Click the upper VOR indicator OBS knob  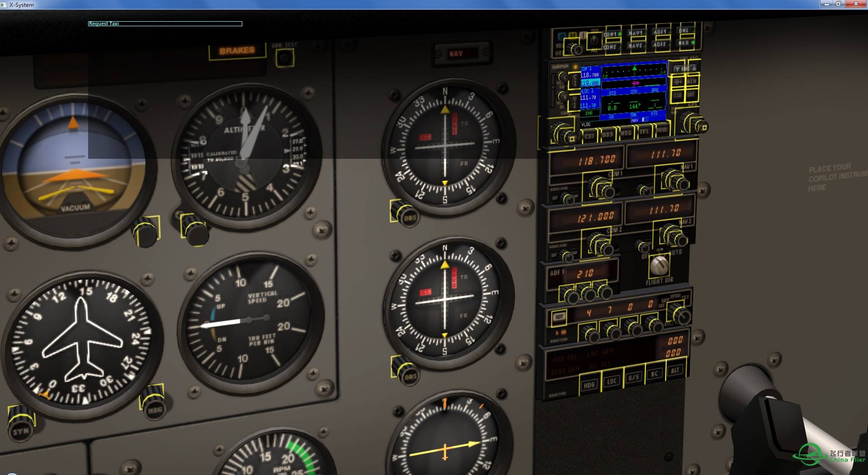(x=405, y=214)
